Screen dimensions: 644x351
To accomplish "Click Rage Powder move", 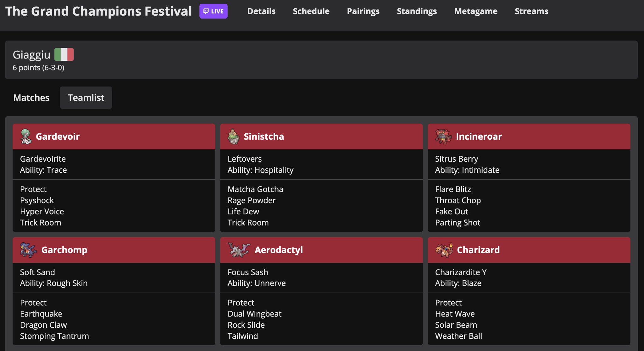I will coord(252,200).
